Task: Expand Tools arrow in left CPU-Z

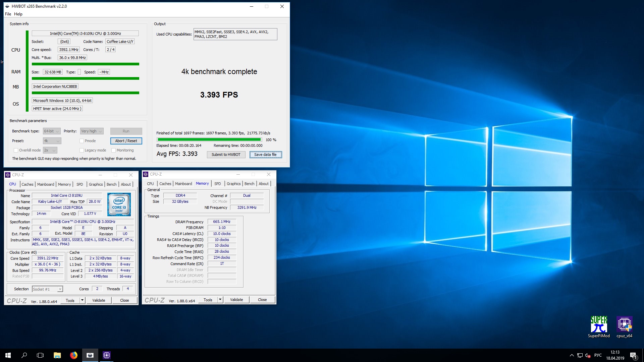Action: click(82, 301)
